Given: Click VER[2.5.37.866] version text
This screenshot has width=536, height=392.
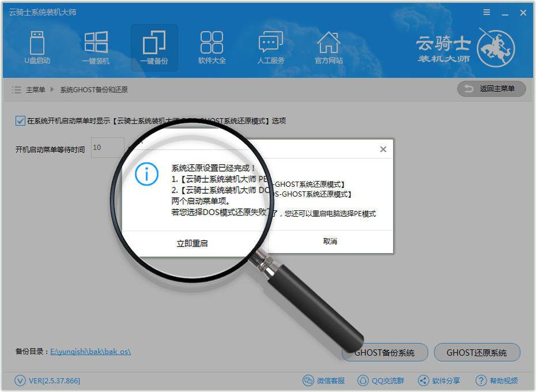Looking at the screenshot, I should (54, 380).
